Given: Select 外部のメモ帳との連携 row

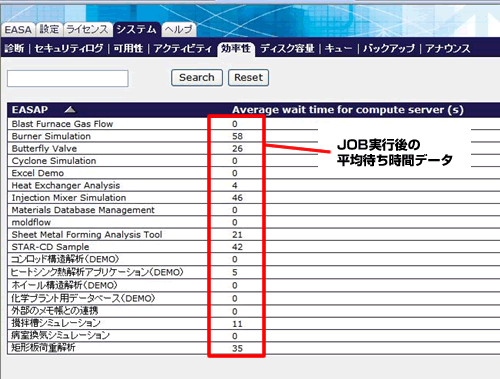Looking at the screenshot, I should click(253, 311).
